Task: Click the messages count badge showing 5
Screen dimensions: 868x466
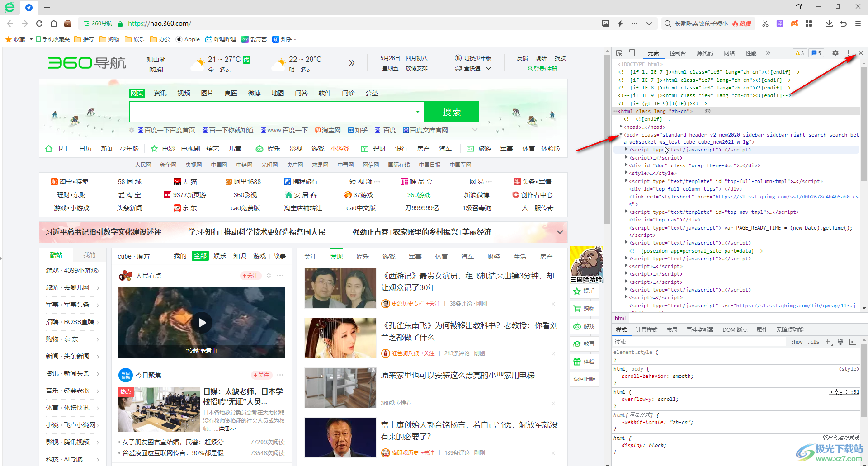Action: coord(816,53)
